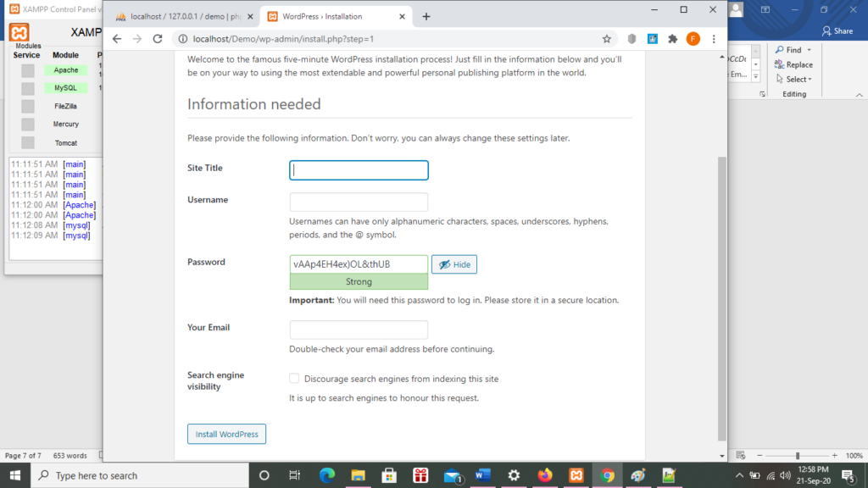The image size is (868, 488).
Task: Hide the password with the Hide button
Action: [454, 264]
